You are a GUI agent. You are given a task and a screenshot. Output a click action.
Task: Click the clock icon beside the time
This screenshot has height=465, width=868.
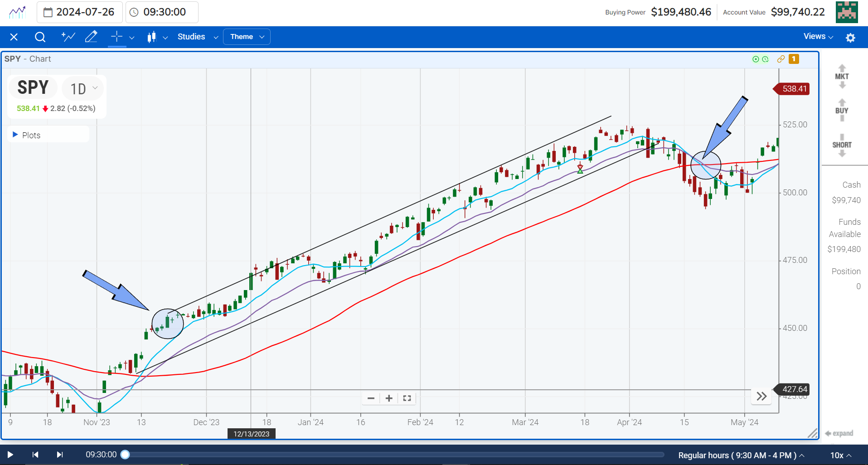pos(134,12)
